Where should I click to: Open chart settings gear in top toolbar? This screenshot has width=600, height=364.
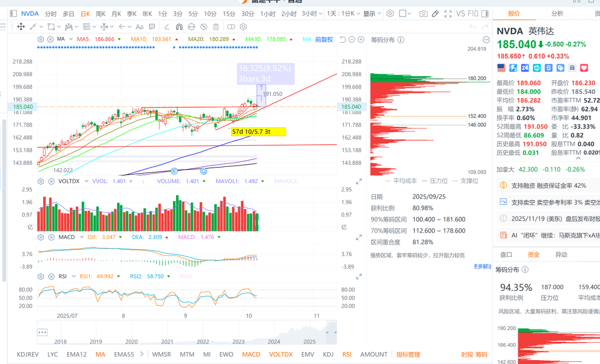(390, 13)
